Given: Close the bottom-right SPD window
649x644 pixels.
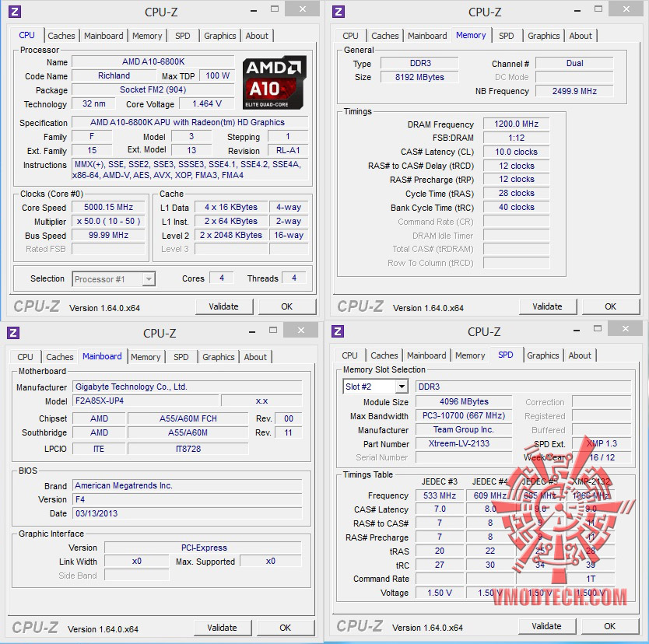Looking at the screenshot, I should [626, 328].
